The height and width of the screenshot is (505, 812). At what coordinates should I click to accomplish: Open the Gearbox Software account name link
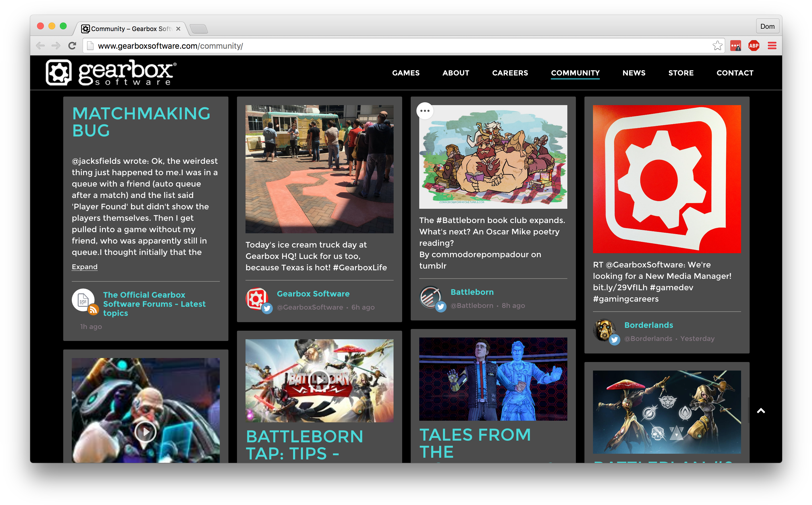(x=313, y=294)
